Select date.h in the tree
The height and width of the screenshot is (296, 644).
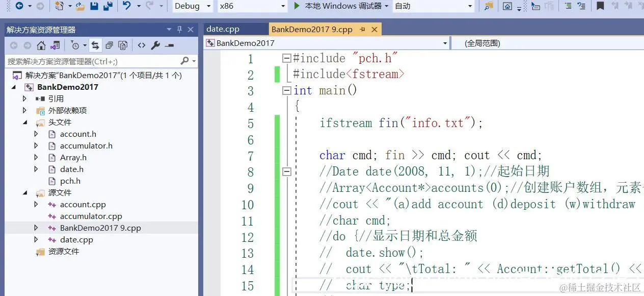tap(71, 169)
